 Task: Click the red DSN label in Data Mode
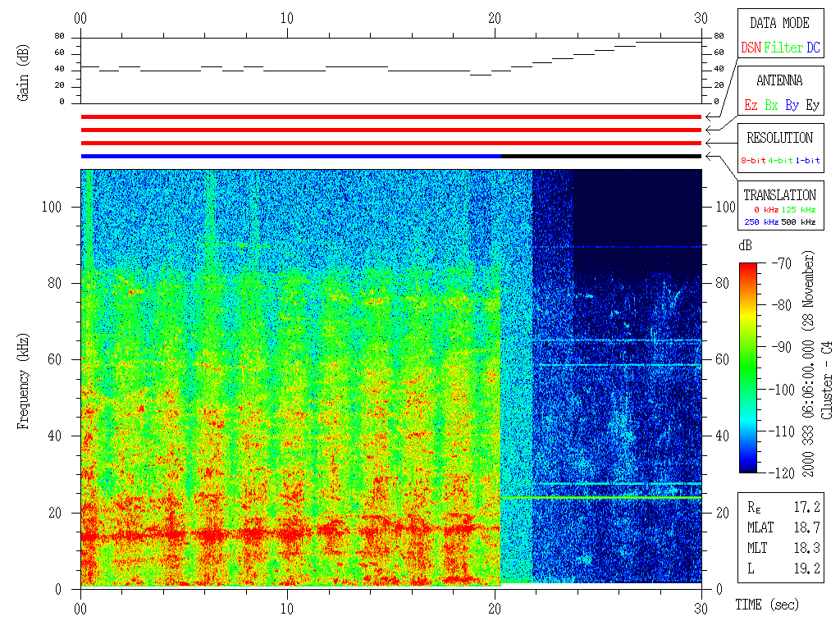pyautogui.click(x=751, y=48)
